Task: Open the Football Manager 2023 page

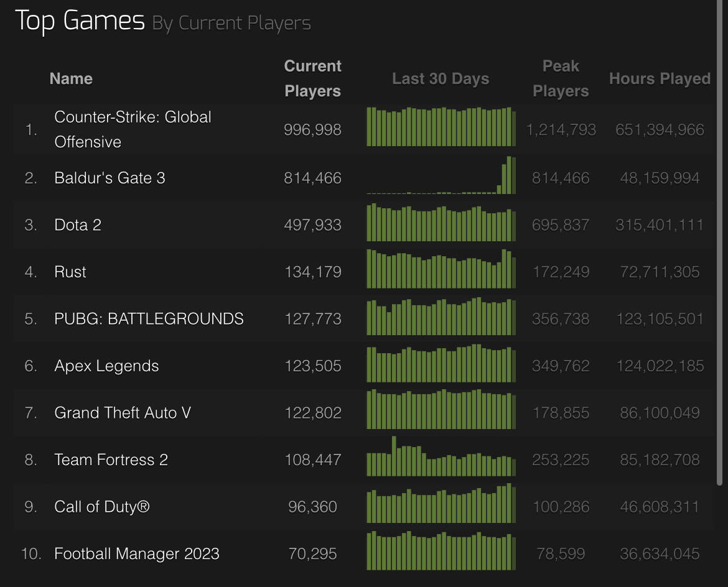Action: pos(136,553)
